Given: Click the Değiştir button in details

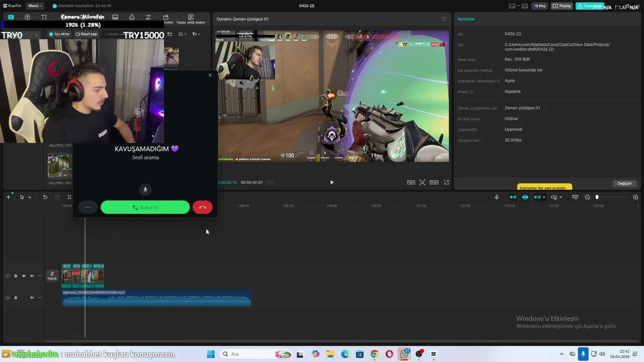Looking at the screenshot, I should tap(624, 184).
